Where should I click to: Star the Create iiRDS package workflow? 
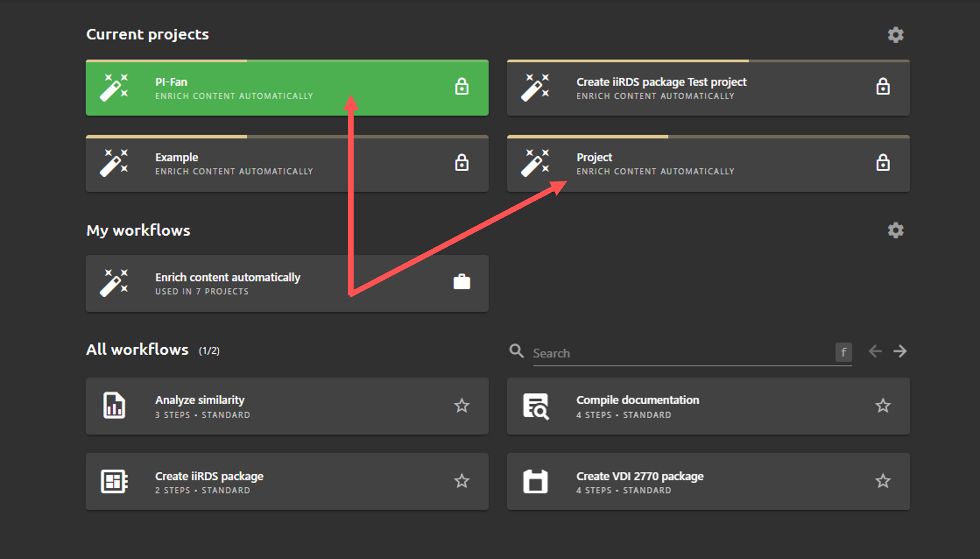[461, 481]
